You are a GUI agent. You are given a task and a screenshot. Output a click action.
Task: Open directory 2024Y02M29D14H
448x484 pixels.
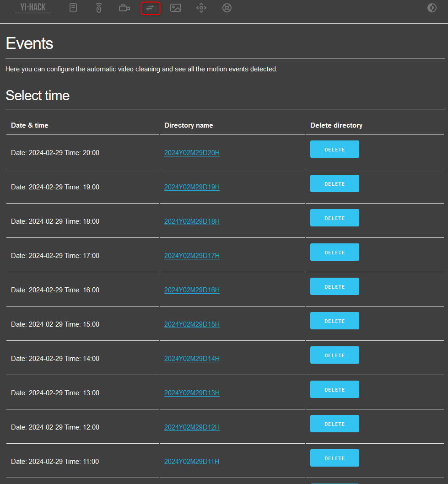tap(192, 359)
